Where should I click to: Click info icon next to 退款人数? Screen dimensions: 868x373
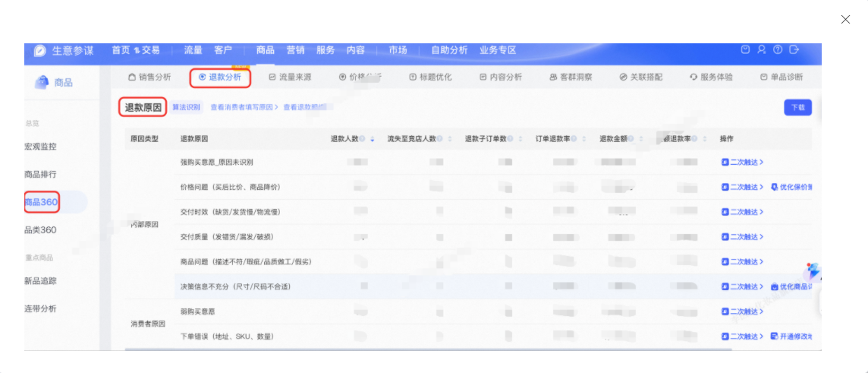pyautogui.click(x=361, y=139)
